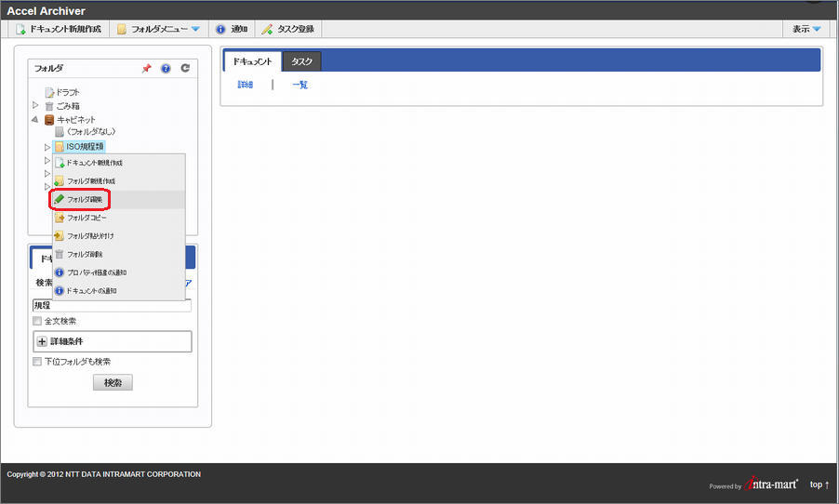Viewport: 839px width, 504px height.
Task: Expand the ISO規程類 folder node
Action: point(47,147)
